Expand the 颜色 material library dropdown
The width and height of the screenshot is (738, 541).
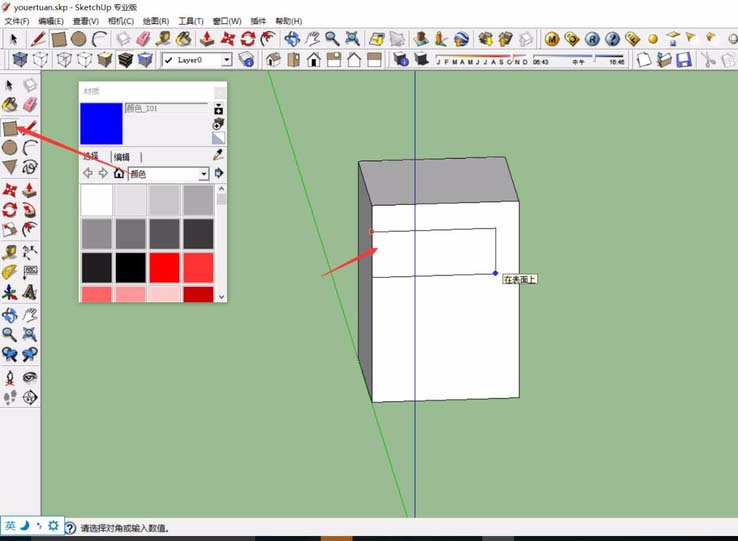coord(204,174)
